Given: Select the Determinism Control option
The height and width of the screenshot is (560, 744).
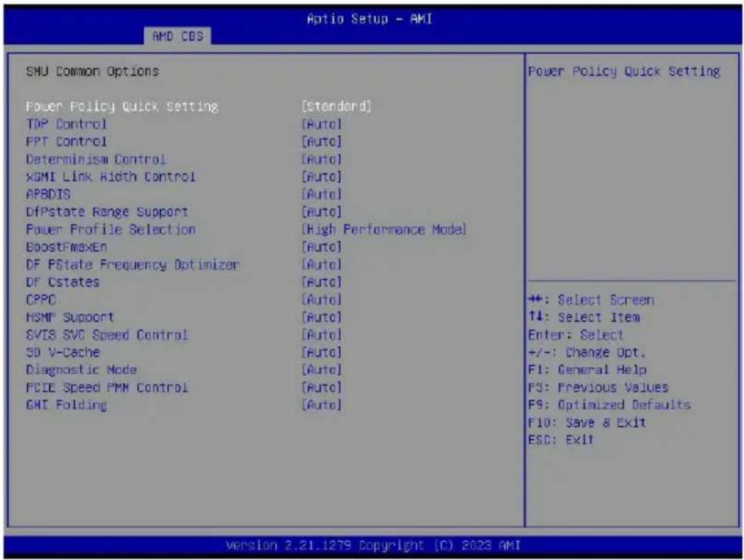Looking at the screenshot, I should point(96,159).
